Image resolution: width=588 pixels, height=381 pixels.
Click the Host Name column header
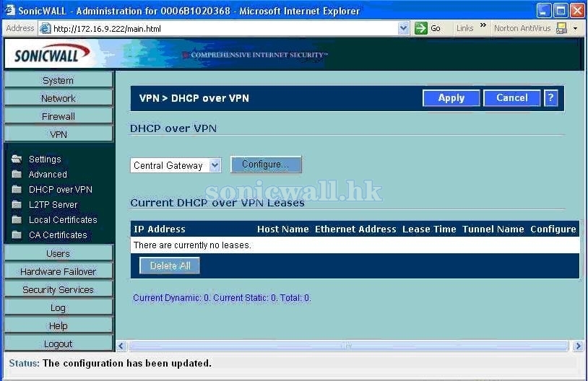(x=282, y=229)
